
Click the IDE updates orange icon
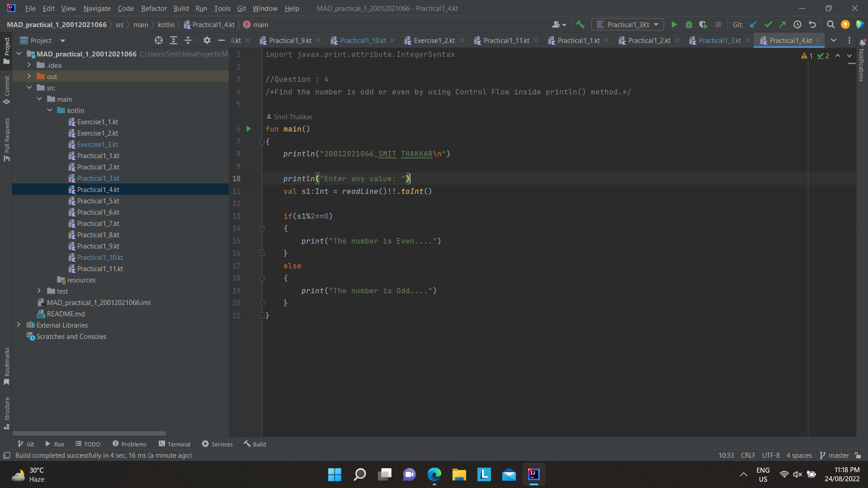(x=845, y=25)
